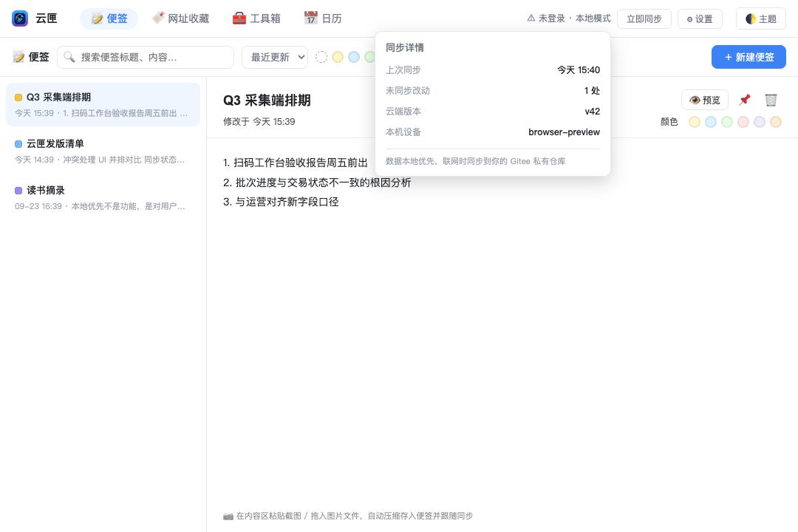Set note color to purple in 颜色 row

point(760,122)
